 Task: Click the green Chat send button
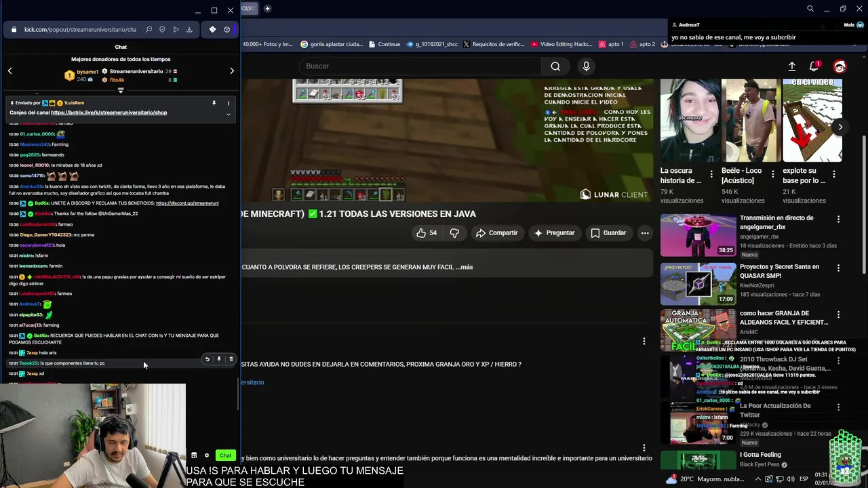[225, 455]
